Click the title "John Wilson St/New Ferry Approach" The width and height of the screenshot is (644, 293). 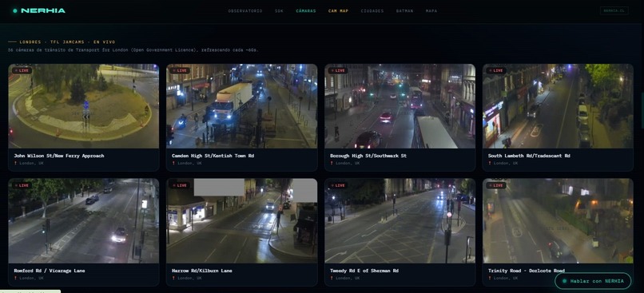click(59, 156)
